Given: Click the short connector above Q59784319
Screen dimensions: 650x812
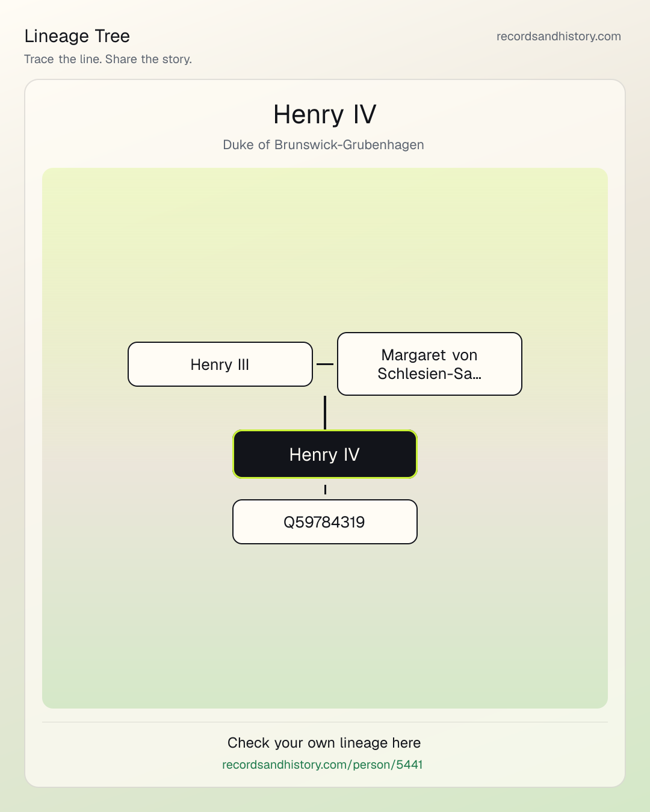Looking at the screenshot, I should click(x=325, y=490).
